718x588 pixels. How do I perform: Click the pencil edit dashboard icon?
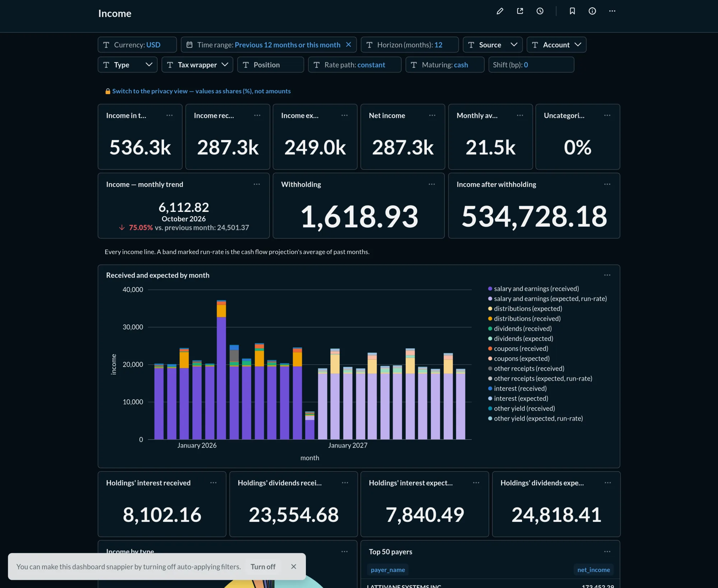[x=500, y=11]
